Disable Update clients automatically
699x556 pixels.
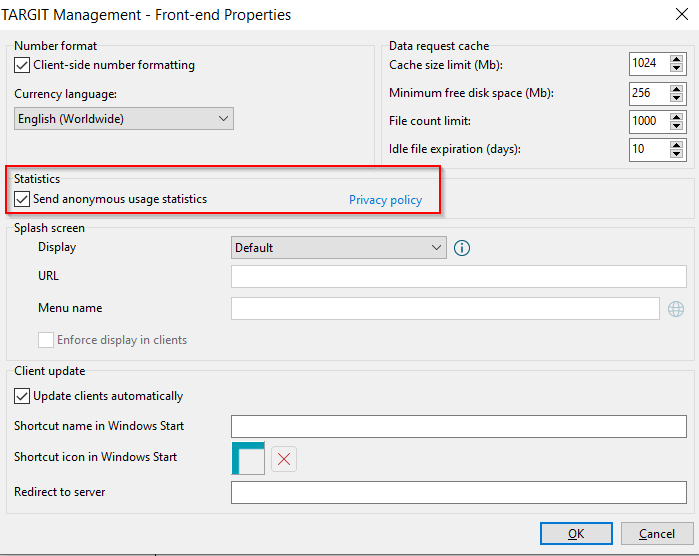coord(22,396)
